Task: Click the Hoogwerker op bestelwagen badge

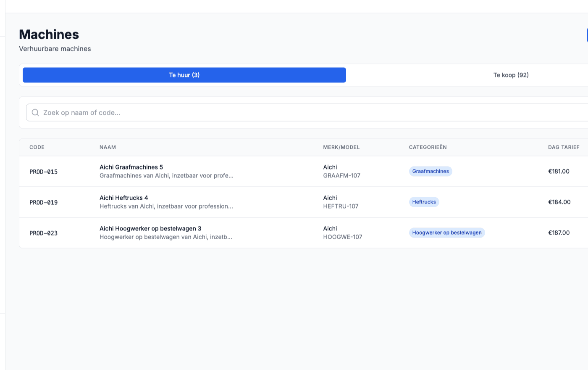Action: [x=446, y=233]
